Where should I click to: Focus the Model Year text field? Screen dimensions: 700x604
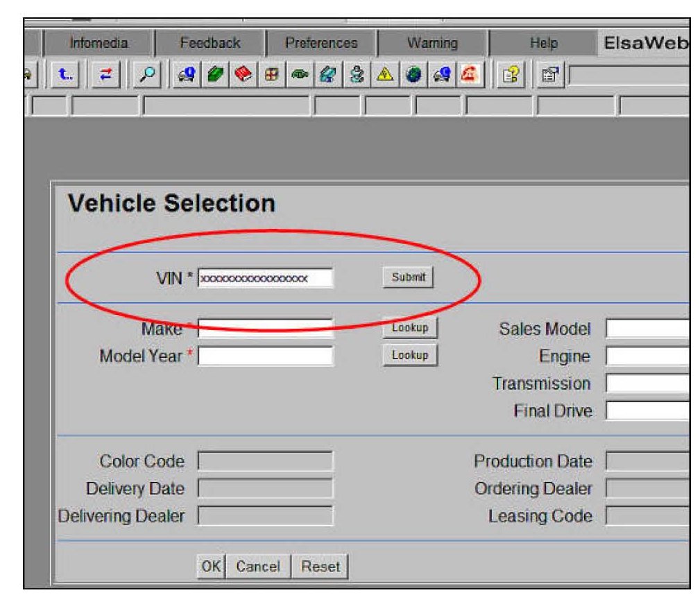265,356
